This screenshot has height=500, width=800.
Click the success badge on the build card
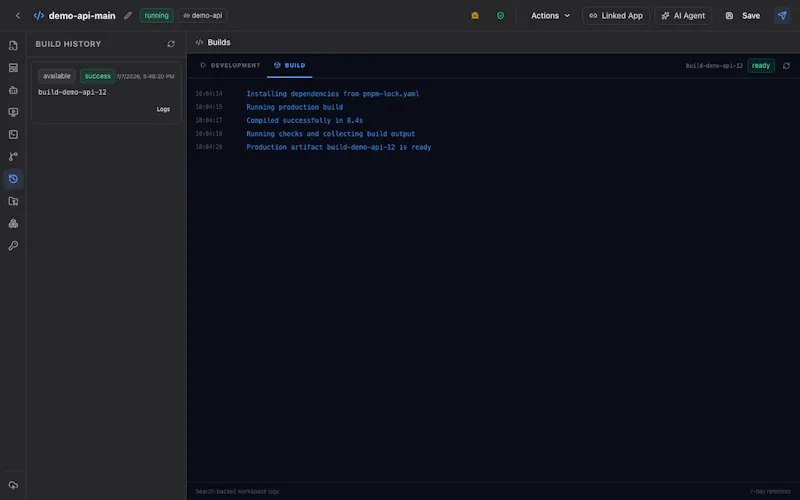pos(97,76)
